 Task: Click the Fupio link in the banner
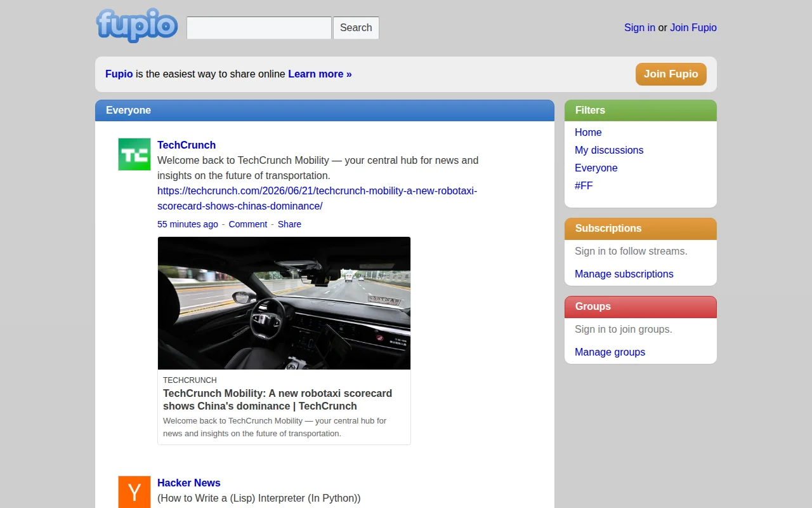pos(119,74)
